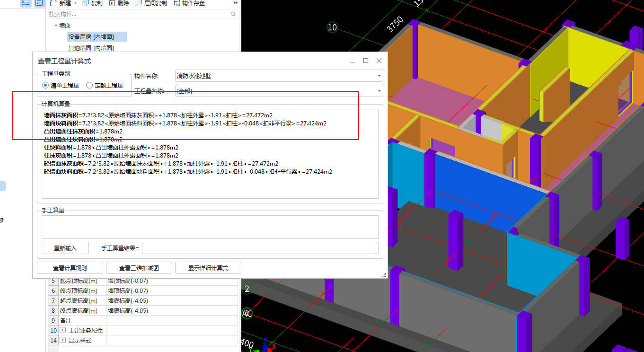Click the properties panel icon
This screenshot has width=644, height=352.
(39, 3)
